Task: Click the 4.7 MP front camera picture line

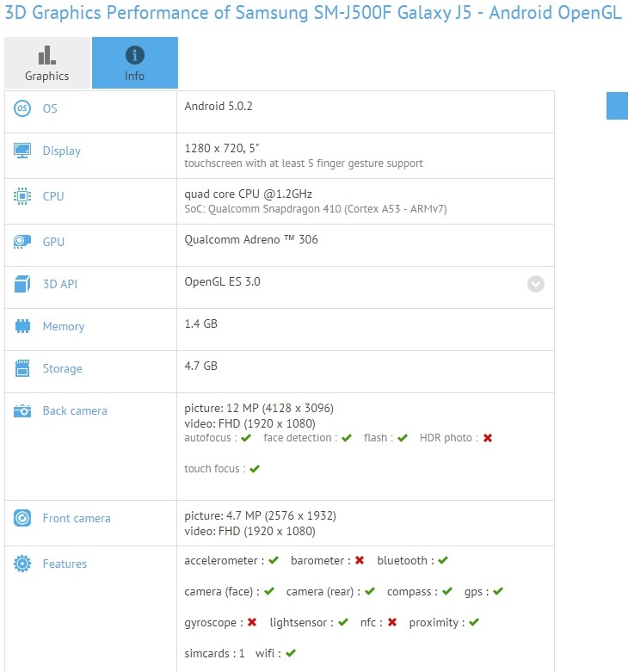Action: coord(260,515)
